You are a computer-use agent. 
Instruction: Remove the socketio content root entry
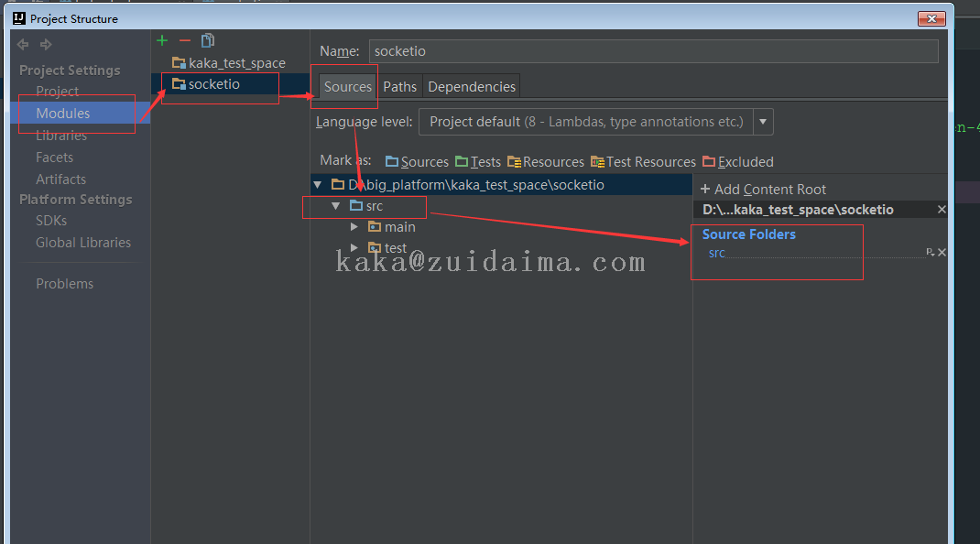pyautogui.click(x=942, y=210)
